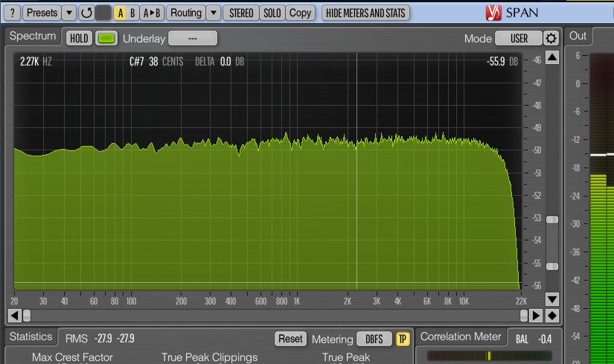Expand the Presets dropdown arrow
This screenshot has width=614, height=364.
click(x=69, y=13)
